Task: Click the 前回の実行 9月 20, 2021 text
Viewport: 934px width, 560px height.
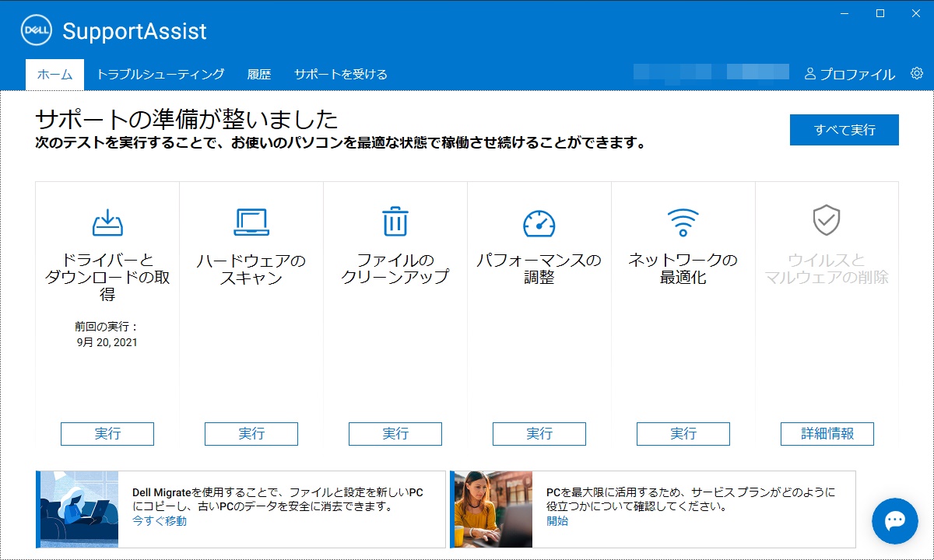Action: pyautogui.click(x=107, y=334)
